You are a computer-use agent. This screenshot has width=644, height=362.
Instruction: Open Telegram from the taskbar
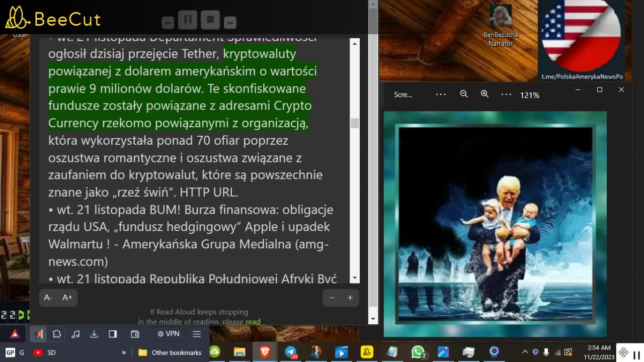pos(291,352)
